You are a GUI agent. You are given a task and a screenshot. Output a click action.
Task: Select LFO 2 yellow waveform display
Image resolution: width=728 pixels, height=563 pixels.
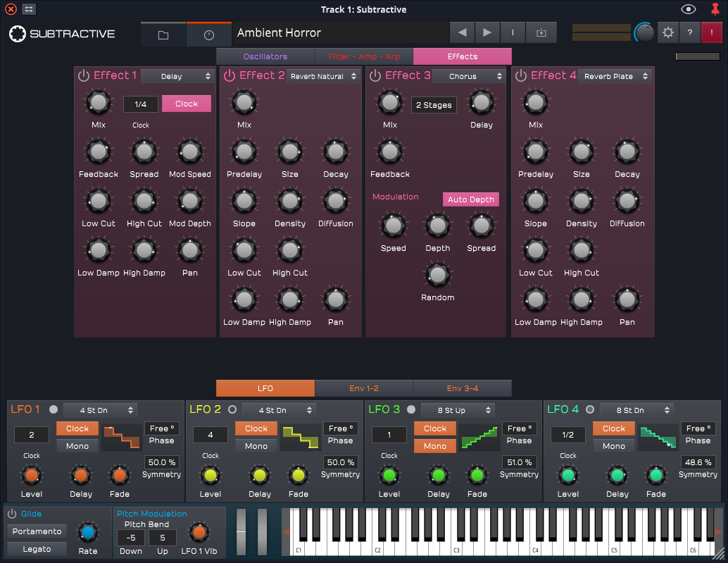point(301,437)
